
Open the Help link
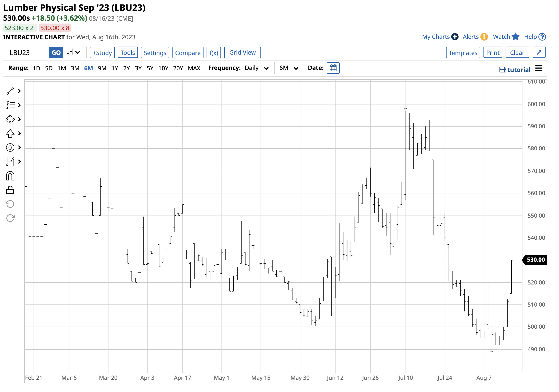point(535,37)
